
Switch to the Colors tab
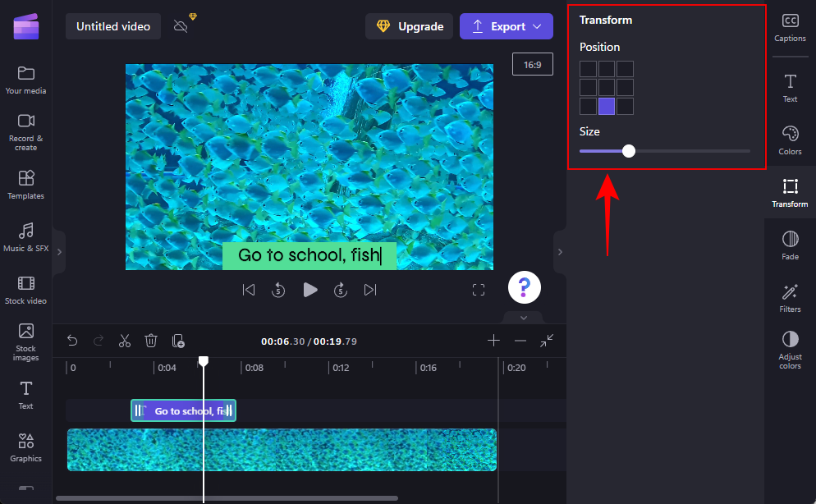point(790,140)
